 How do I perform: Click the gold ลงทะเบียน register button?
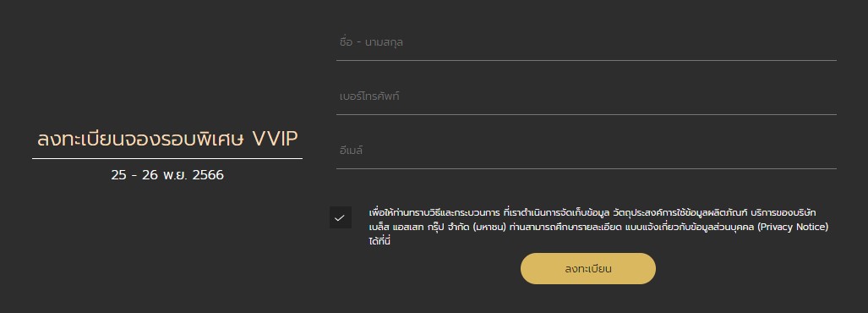[x=588, y=269]
